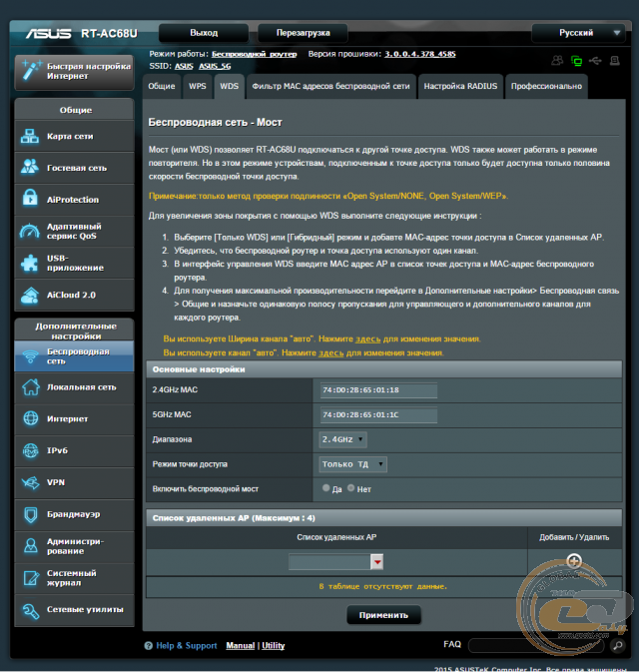Click printer status icon in header
Viewport: 639px width, 672px height.
(x=615, y=61)
